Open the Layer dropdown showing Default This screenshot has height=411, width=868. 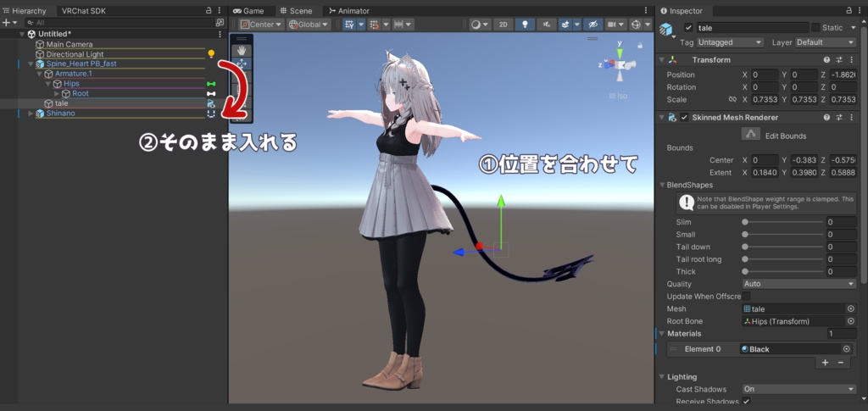point(826,42)
